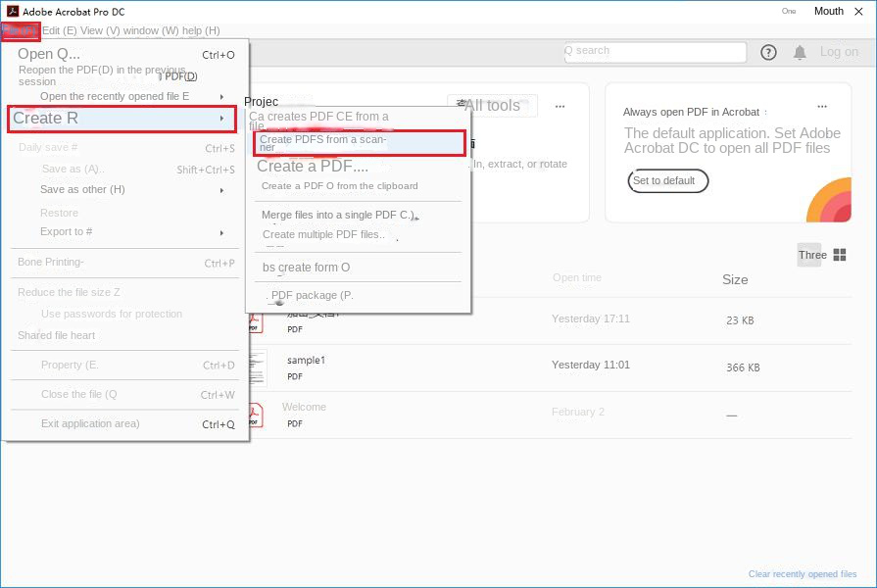Toggle the grid view icon next to Three
Screen dimensions: 877x588
839,255
